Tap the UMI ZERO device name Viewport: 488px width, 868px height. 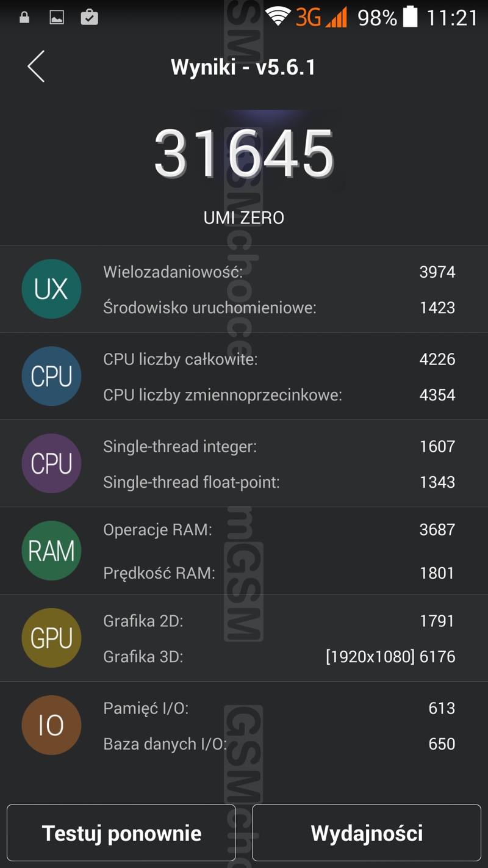tap(244, 218)
